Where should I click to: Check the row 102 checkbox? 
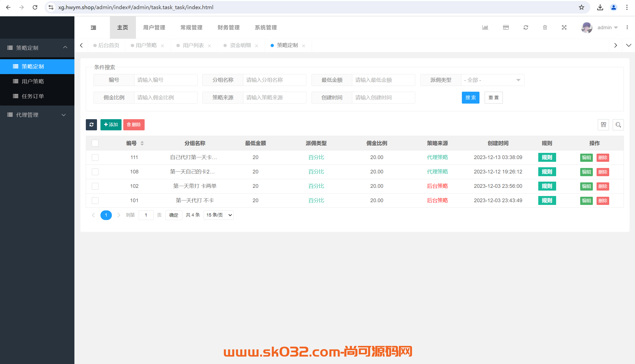pos(95,186)
